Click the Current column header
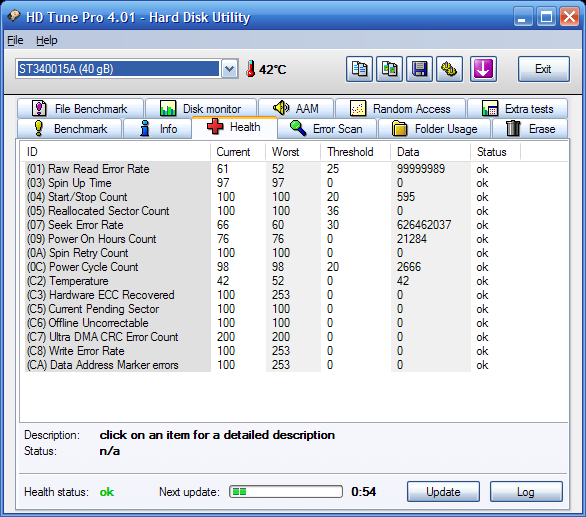Screen dimensions: 586x517 point(238,152)
